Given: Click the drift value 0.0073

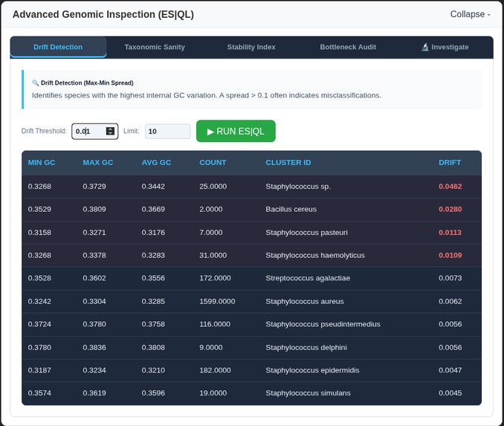Looking at the screenshot, I should 450,278.
